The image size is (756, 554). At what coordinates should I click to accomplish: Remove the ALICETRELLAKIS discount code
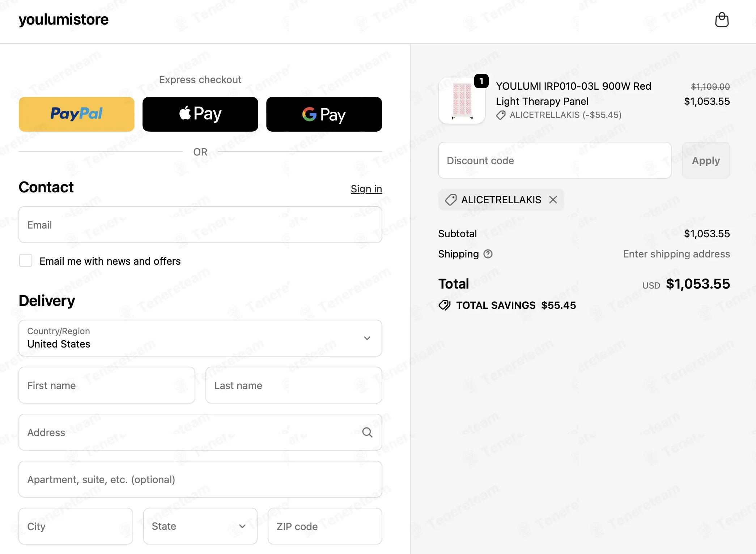point(553,200)
